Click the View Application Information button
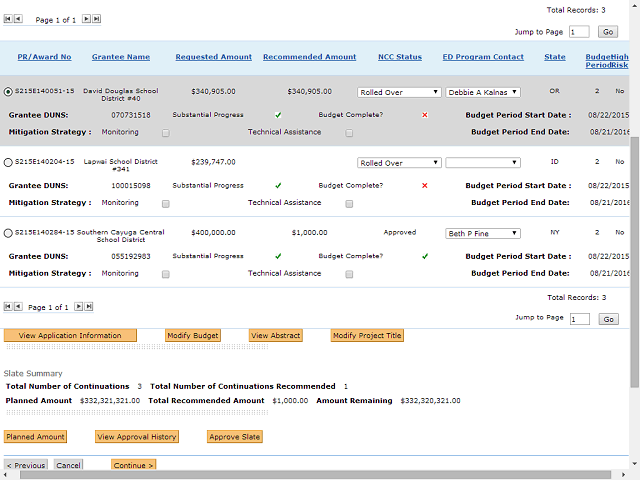Image resolution: width=640 pixels, height=480 pixels. 70,335
